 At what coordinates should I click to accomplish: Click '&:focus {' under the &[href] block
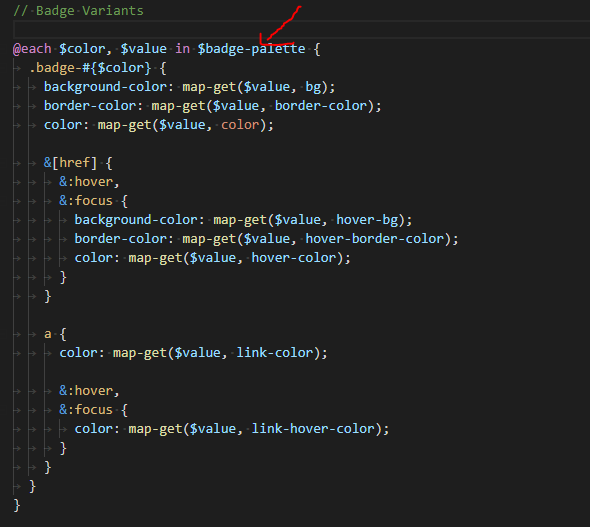click(93, 201)
